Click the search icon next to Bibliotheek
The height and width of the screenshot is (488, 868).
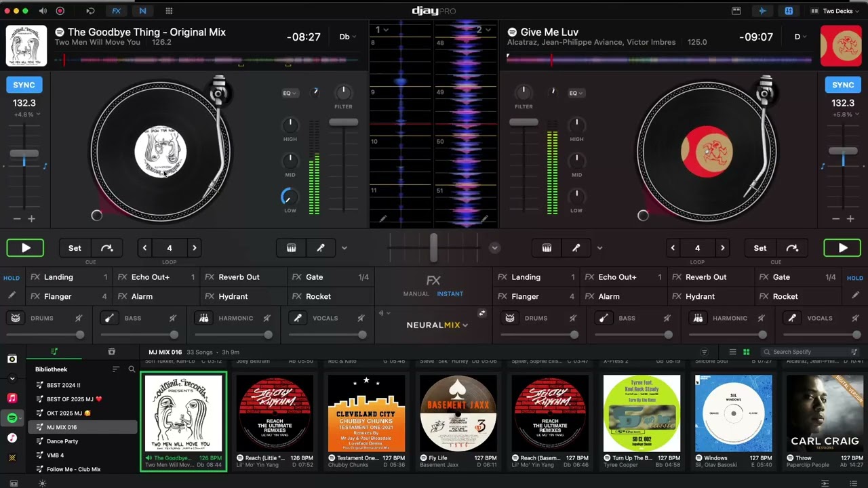click(132, 369)
